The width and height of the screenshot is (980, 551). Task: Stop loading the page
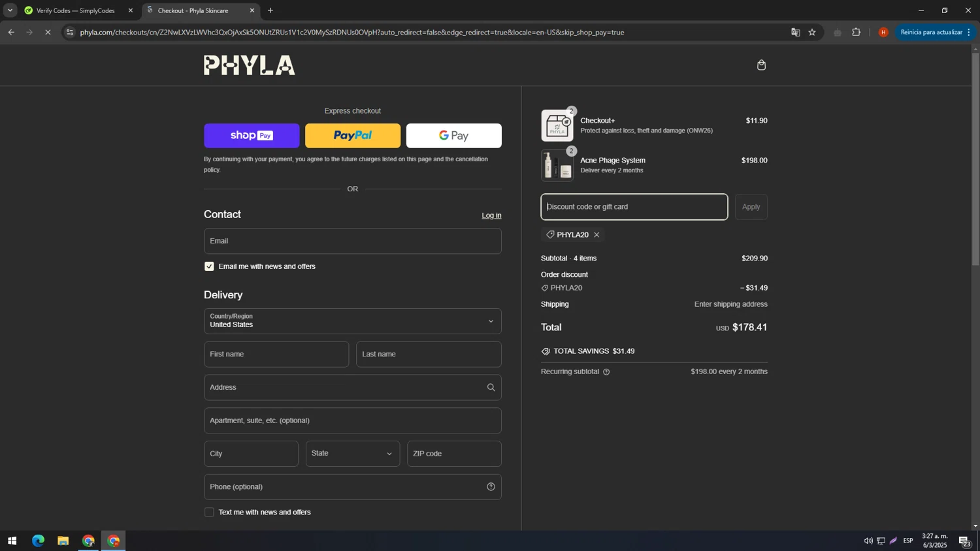coord(48,32)
